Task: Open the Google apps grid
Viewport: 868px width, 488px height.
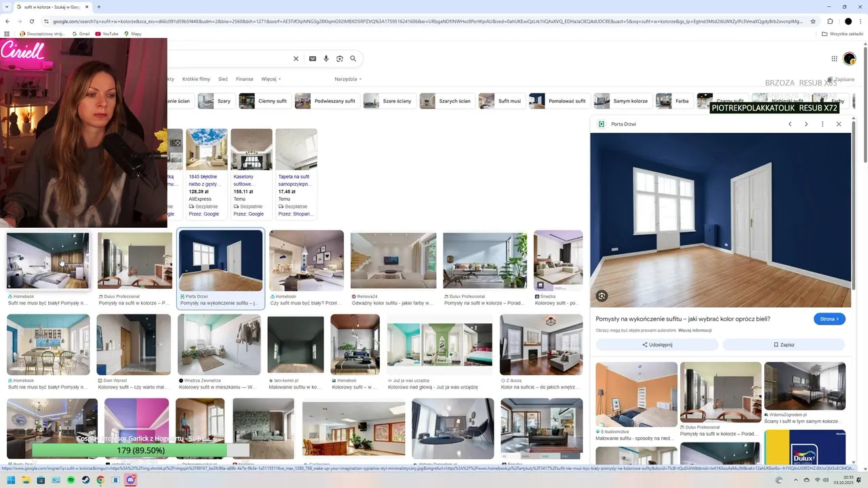Action: [834, 59]
